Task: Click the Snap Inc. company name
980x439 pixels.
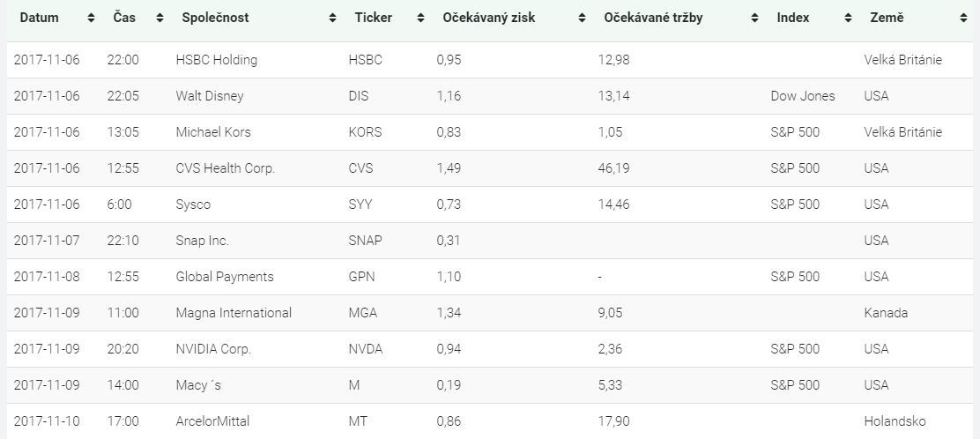Action: pyautogui.click(x=203, y=241)
